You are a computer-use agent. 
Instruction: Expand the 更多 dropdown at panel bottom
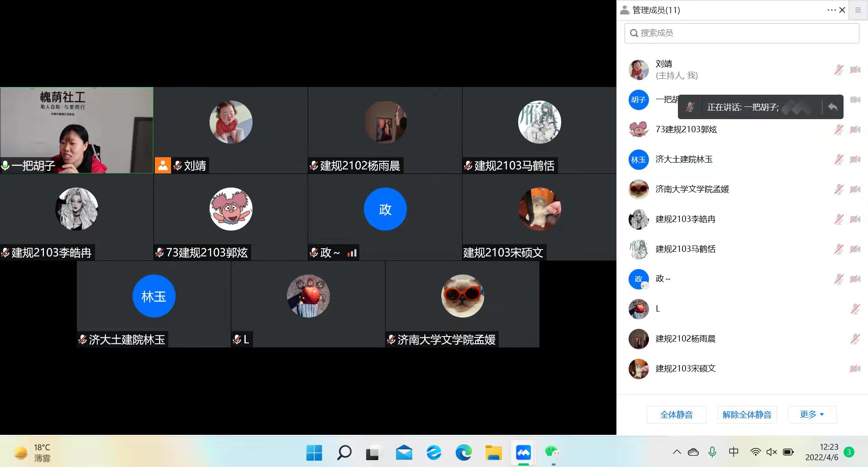tap(811, 414)
